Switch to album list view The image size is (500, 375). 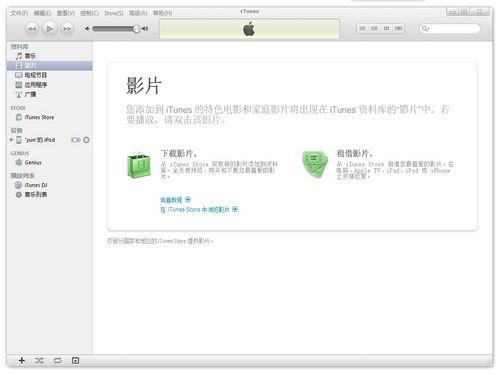(374, 29)
